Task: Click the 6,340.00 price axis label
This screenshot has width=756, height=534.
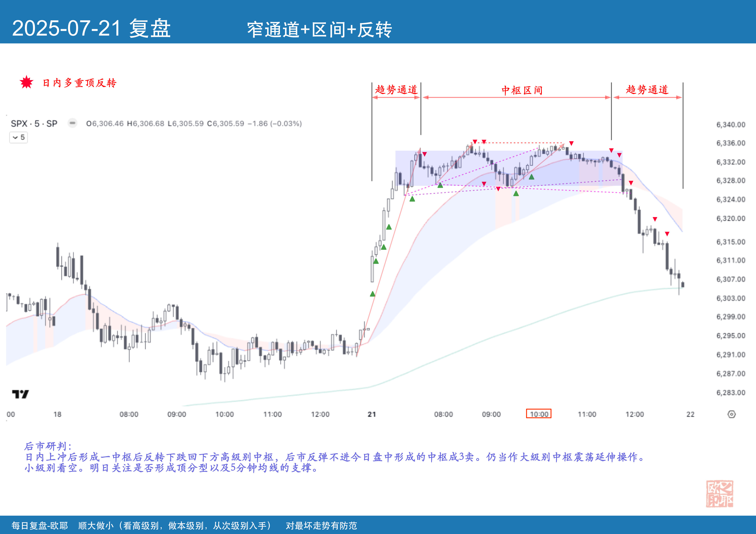Action: tap(731, 125)
